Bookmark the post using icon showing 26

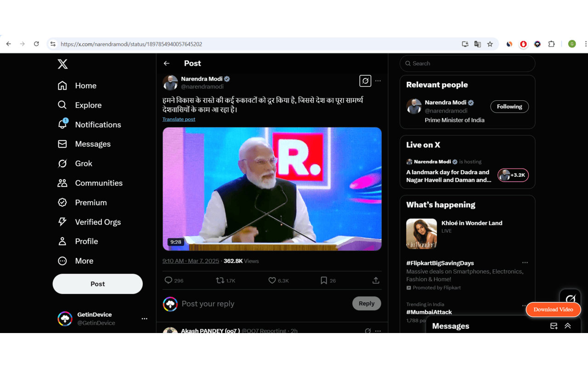click(328, 280)
